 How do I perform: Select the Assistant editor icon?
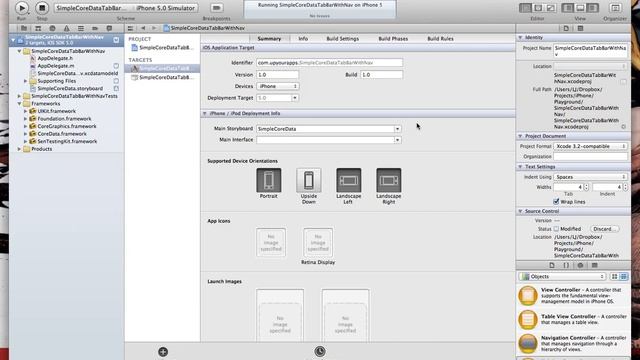(x=538, y=8)
